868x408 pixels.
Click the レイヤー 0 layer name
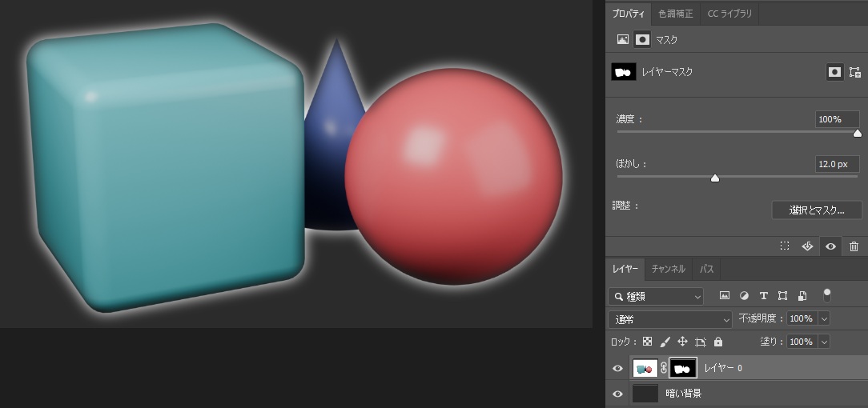[x=723, y=368]
